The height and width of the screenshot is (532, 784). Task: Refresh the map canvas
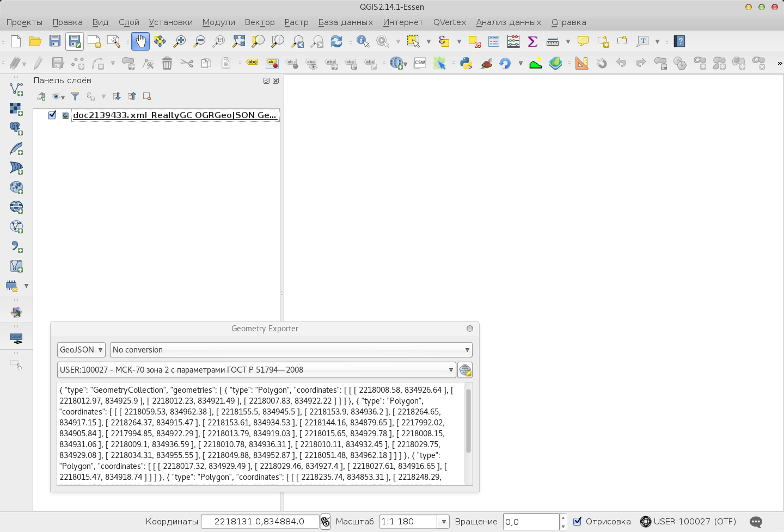pos(336,41)
